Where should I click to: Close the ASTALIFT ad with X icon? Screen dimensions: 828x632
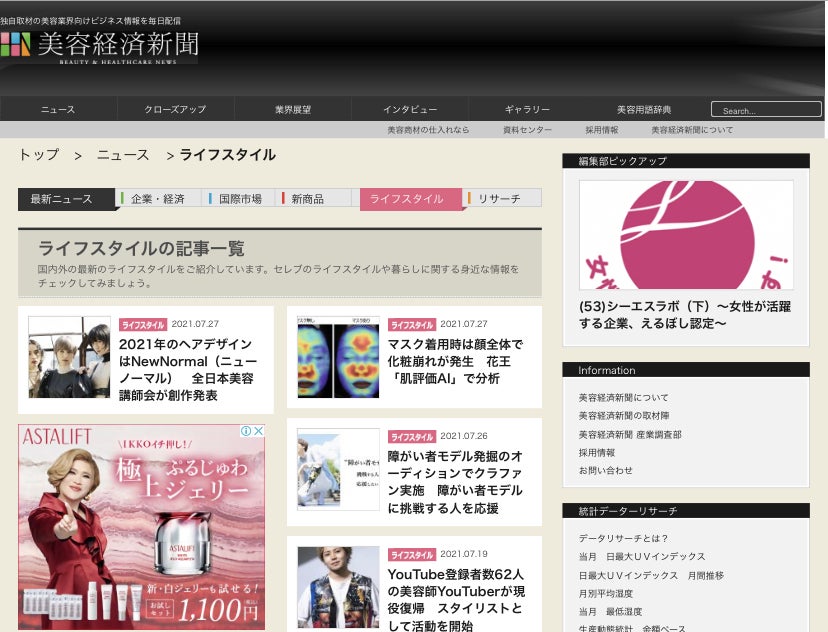(258, 431)
